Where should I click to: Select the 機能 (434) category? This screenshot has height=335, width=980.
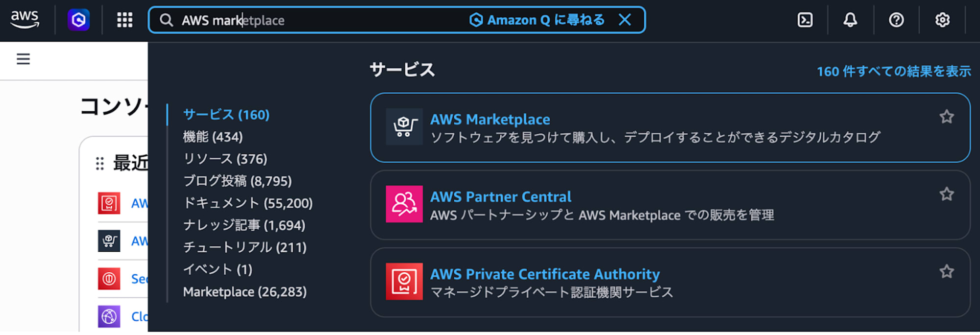coord(213,137)
